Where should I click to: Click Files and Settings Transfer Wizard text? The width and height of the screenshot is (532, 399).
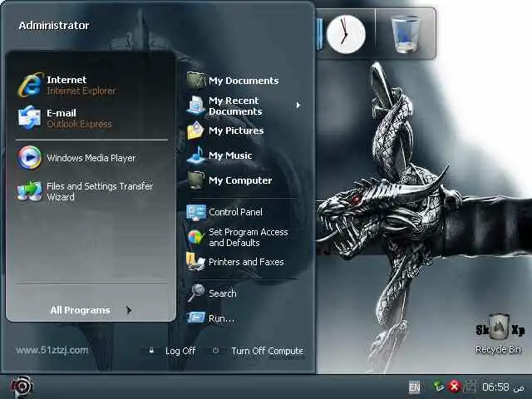(x=100, y=192)
